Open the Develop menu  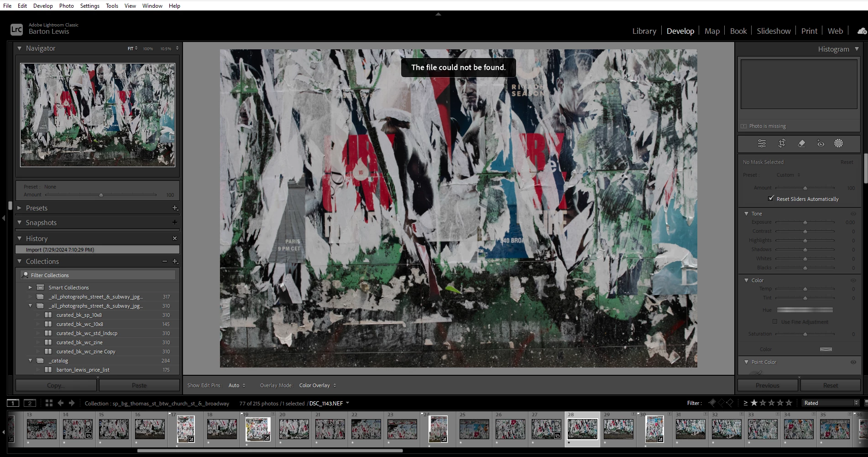click(x=43, y=5)
